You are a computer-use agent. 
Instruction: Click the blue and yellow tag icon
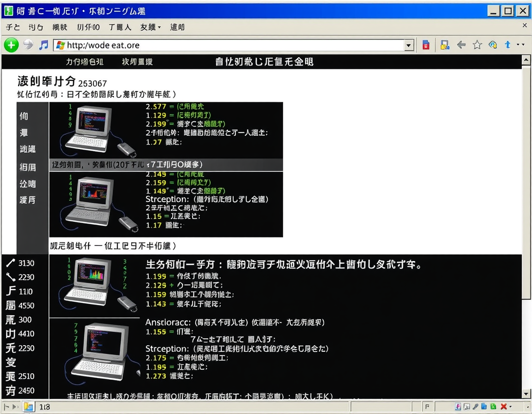click(x=493, y=44)
